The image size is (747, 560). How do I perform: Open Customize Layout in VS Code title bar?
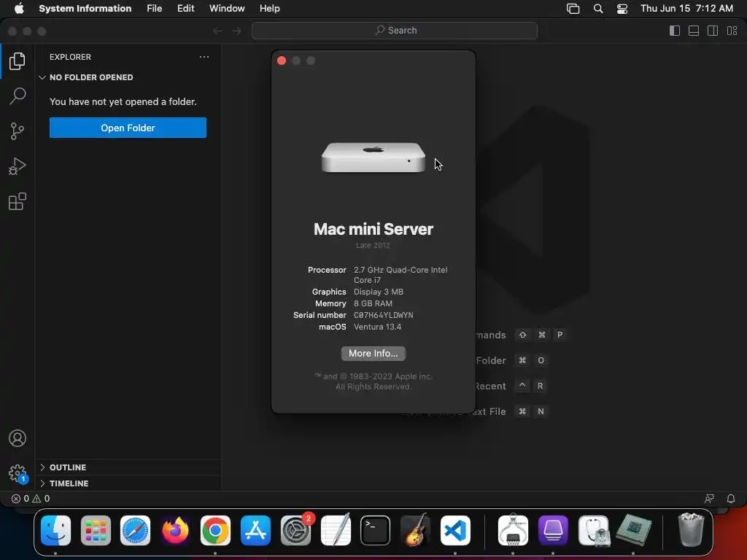[732, 31]
